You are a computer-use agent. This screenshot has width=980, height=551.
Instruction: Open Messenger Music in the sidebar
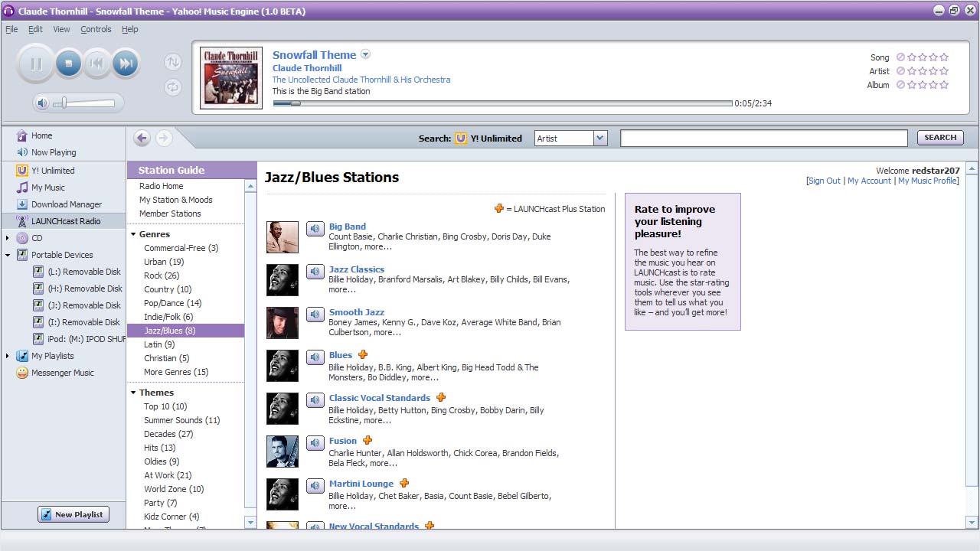[x=62, y=373]
